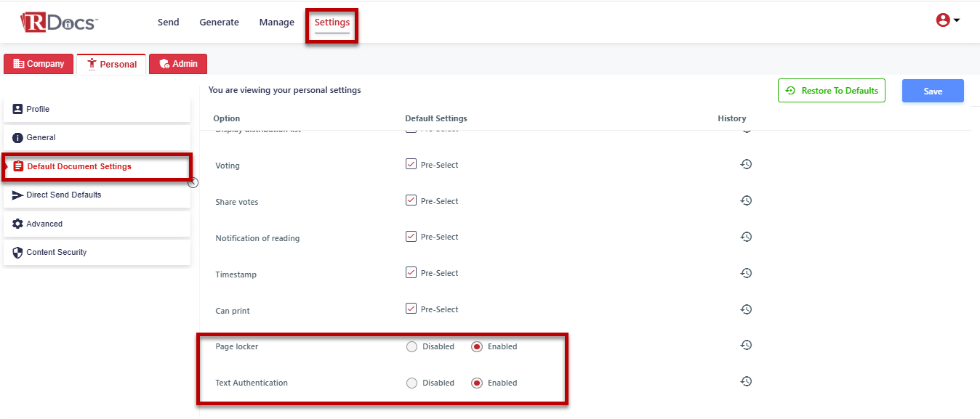
Task: Click the Timestamp history icon
Action: point(746,274)
